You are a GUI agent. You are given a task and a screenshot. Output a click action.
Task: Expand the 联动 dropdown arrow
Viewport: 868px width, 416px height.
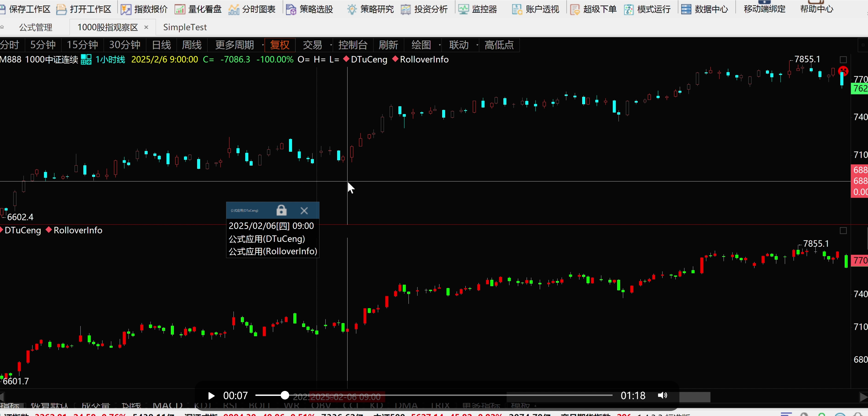point(477,45)
